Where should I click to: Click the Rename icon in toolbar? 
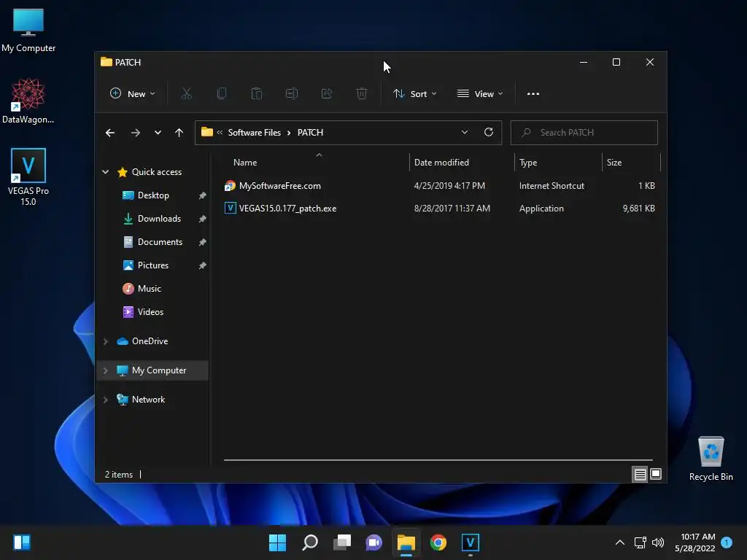click(292, 94)
